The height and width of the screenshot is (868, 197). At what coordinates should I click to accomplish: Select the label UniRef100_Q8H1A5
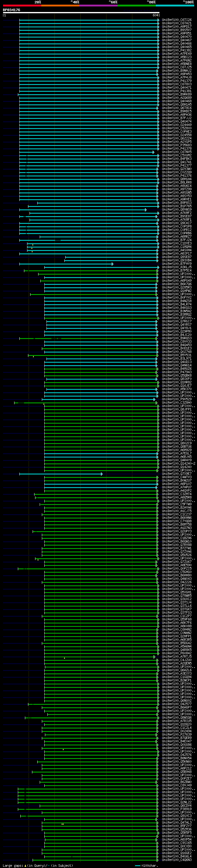coord(177,104)
